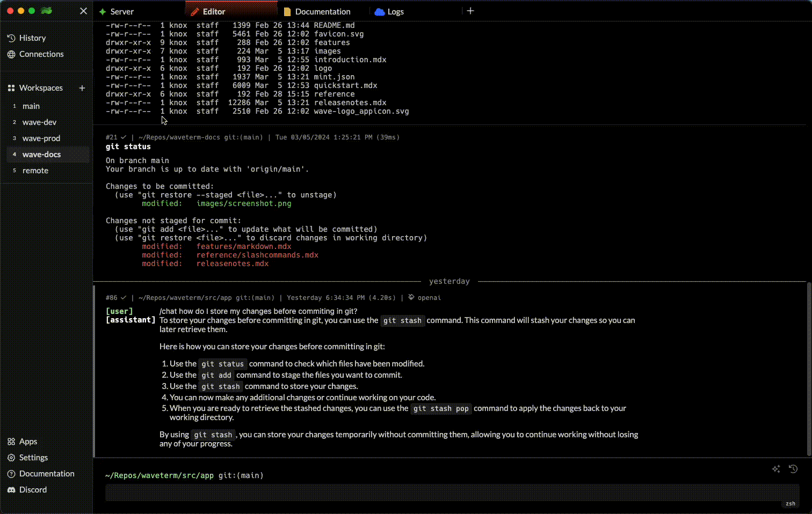Viewport: 812px width, 514px height.
Task: Open the History panel
Action: click(27, 38)
